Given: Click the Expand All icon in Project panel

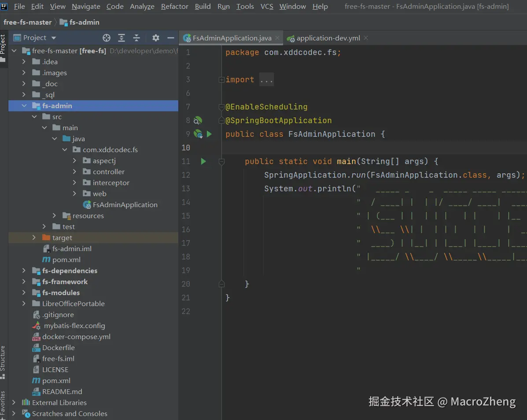Looking at the screenshot, I should [x=122, y=38].
